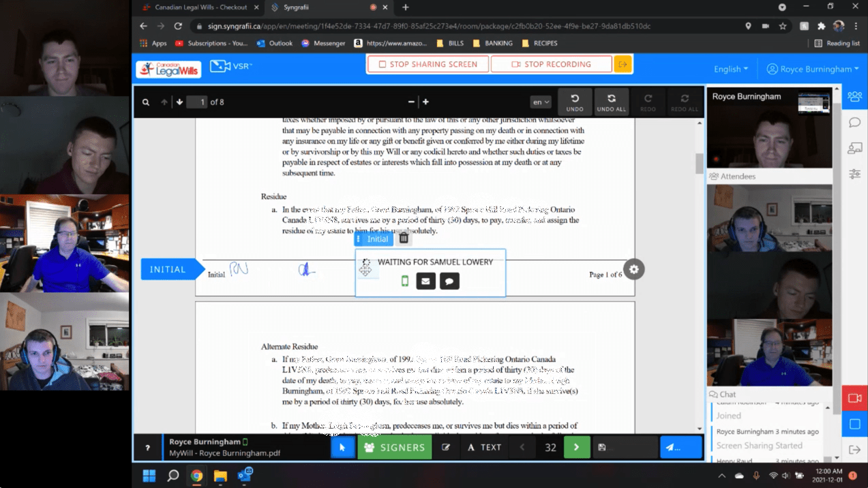This screenshot has width=868, height=488.
Task: Click the address bar URL
Action: pyautogui.click(x=429, y=26)
